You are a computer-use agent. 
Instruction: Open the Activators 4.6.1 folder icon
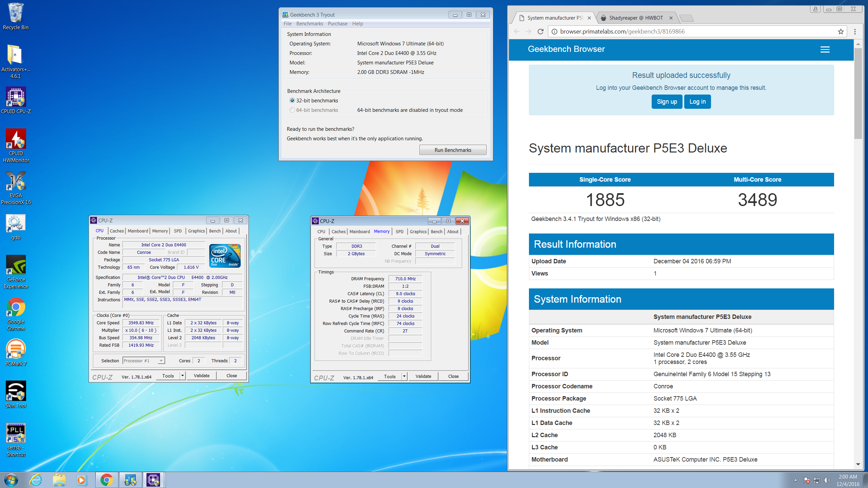16,62
